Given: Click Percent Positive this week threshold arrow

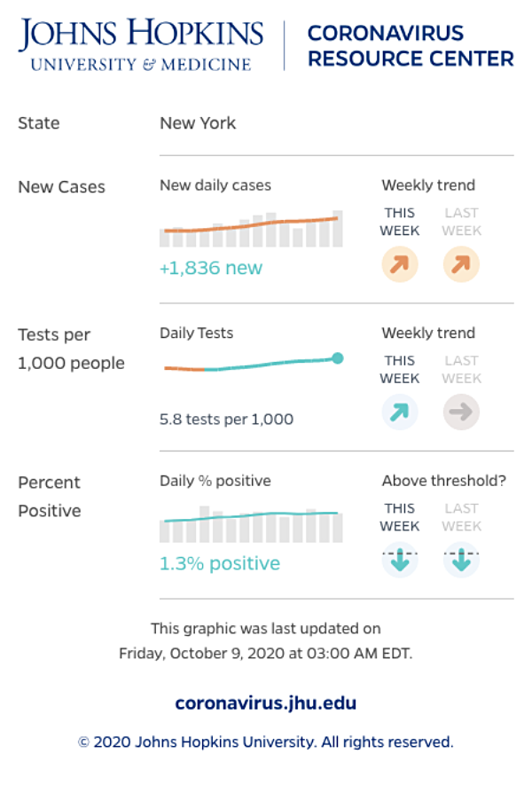Looking at the screenshot, I should tap(399, 560).
